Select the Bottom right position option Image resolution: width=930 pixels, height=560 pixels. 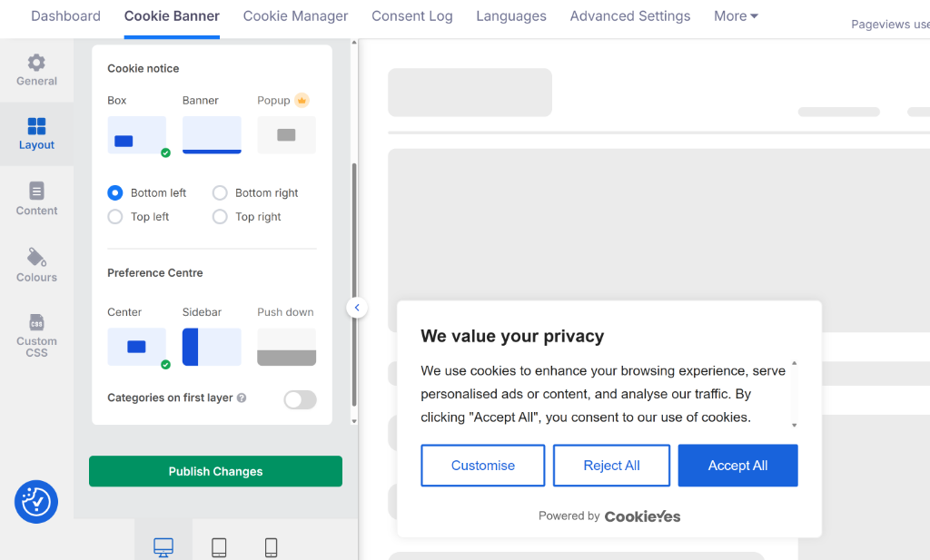[x=220, y=193]
